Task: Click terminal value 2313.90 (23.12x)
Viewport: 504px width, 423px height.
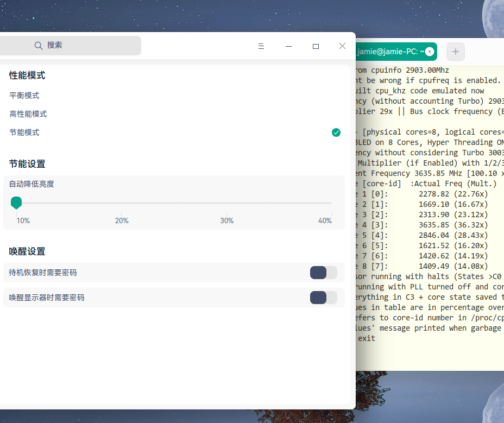Action: point(453,214)
